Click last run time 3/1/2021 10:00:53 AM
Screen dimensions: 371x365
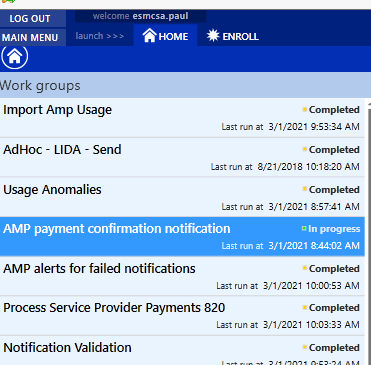pyautogui.click(x=311, y=286)
